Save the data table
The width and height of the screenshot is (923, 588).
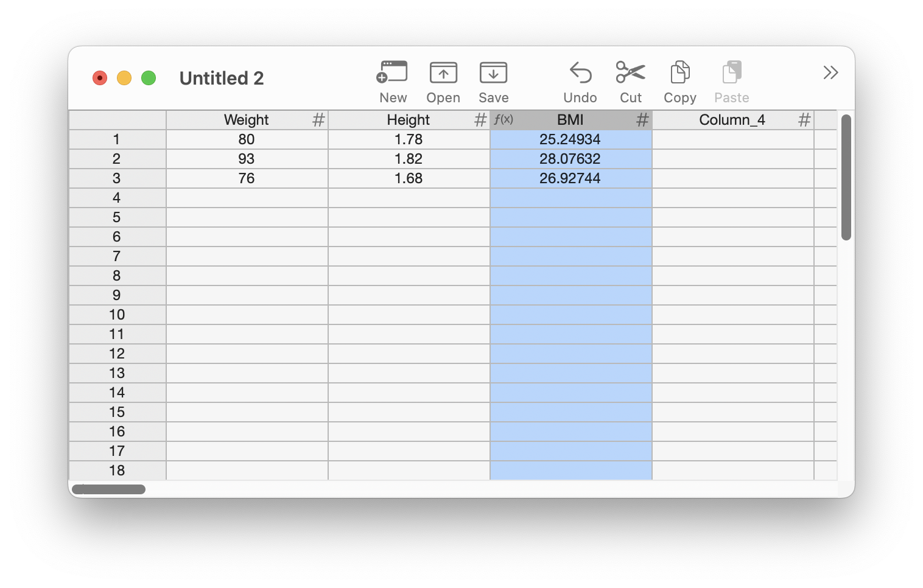point(493,72)
